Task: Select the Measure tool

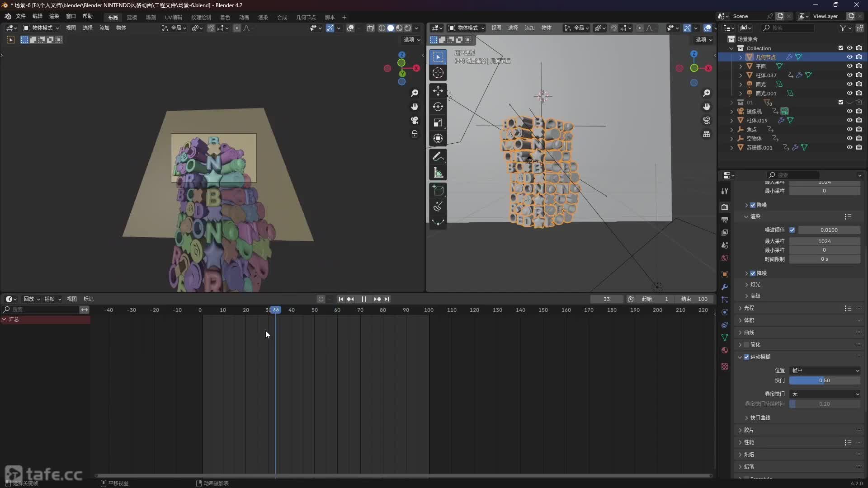Action: tap(438, 173)
